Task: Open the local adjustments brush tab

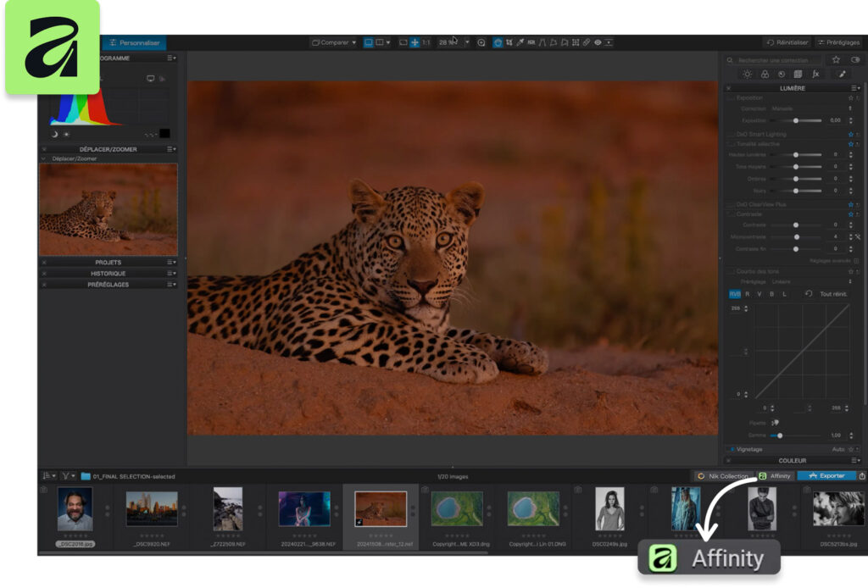Action: pos(842,74)
